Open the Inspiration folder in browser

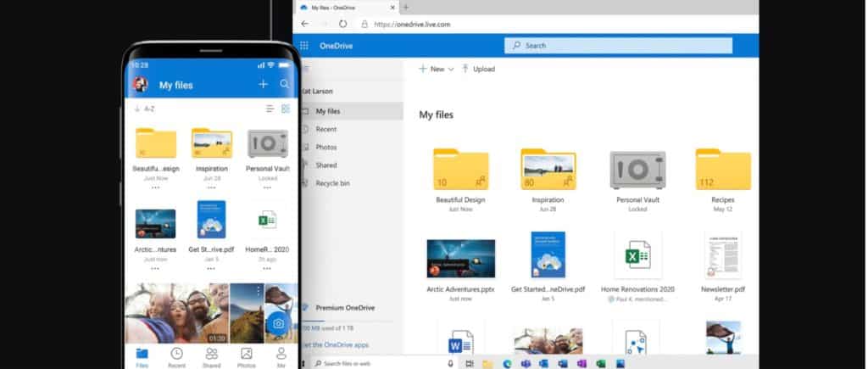pos(548,169)
